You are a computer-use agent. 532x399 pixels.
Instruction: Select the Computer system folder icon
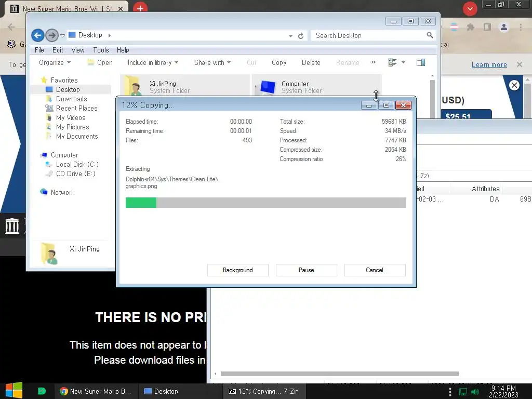pyautogui.click(x=267, y=87)
